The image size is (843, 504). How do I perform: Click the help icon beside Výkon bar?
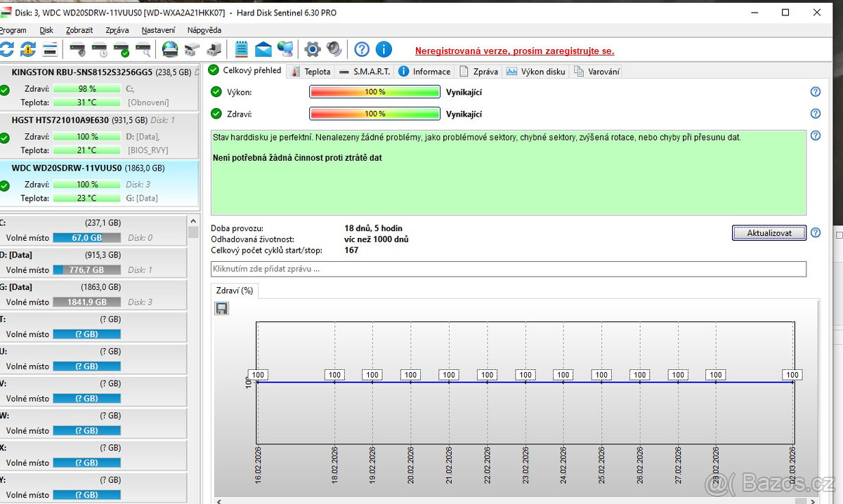(815, 92)
